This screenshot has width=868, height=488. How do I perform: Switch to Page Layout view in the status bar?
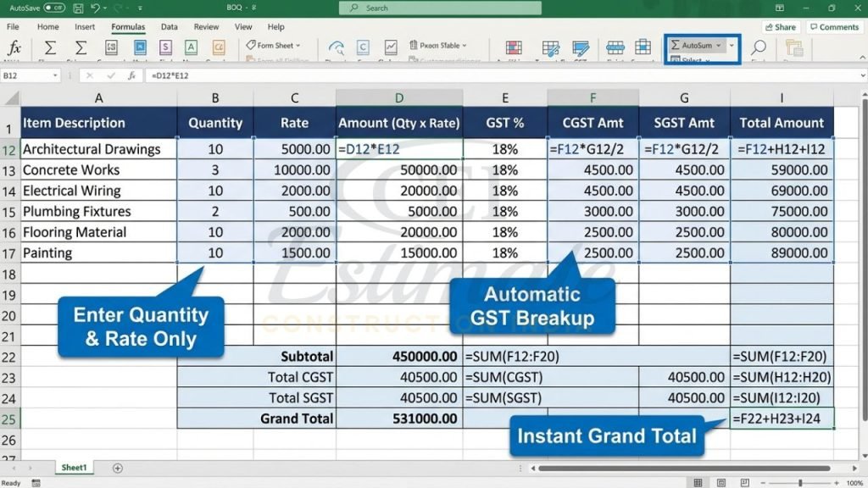[x=721, y=483]
